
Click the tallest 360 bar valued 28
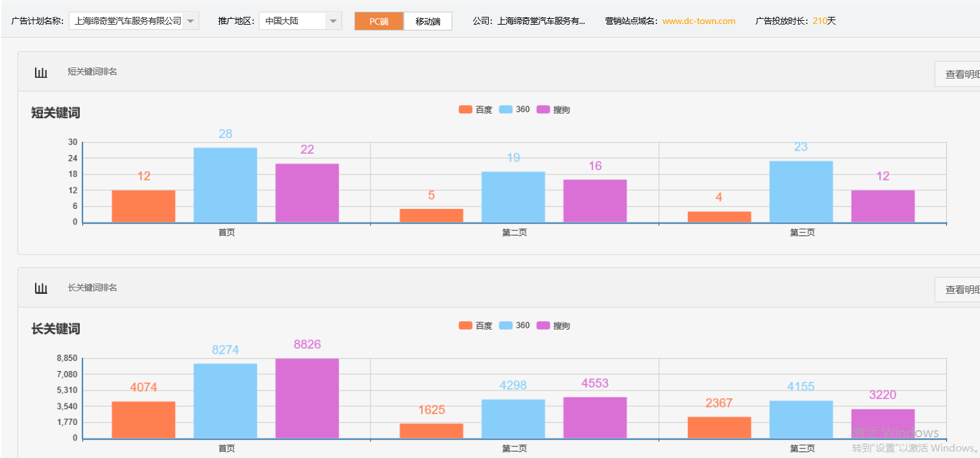(225, 185)
